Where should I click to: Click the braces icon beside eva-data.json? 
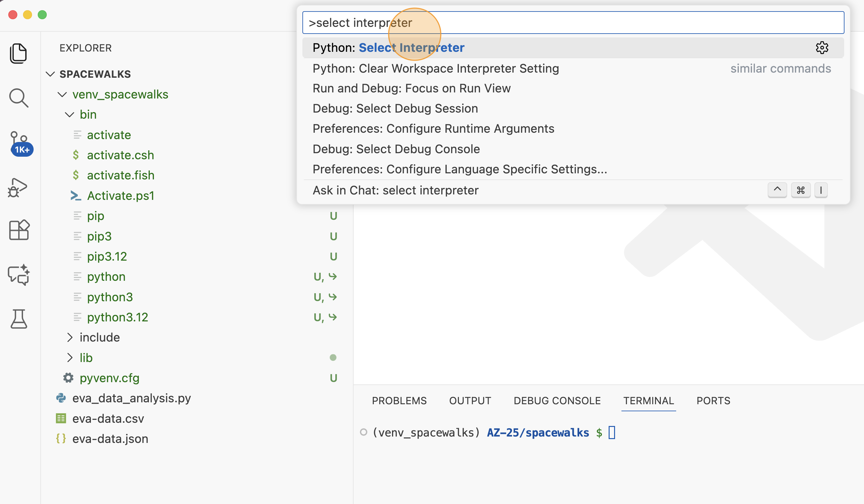pos(61,438)
